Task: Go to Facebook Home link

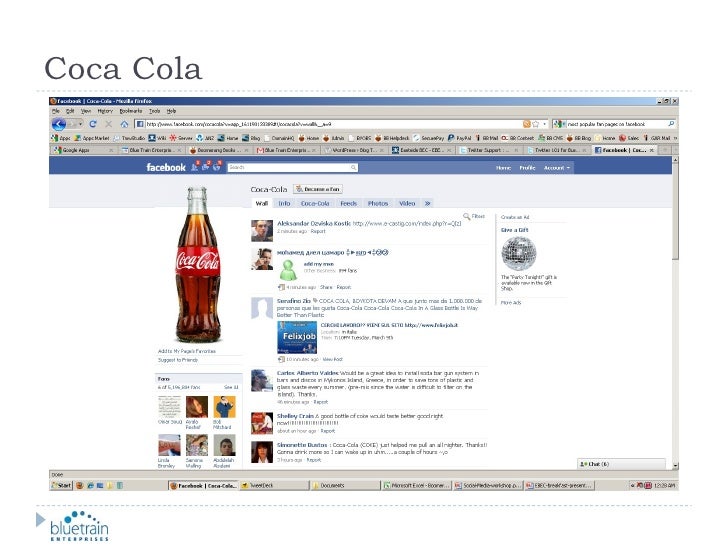Action: 503,168
